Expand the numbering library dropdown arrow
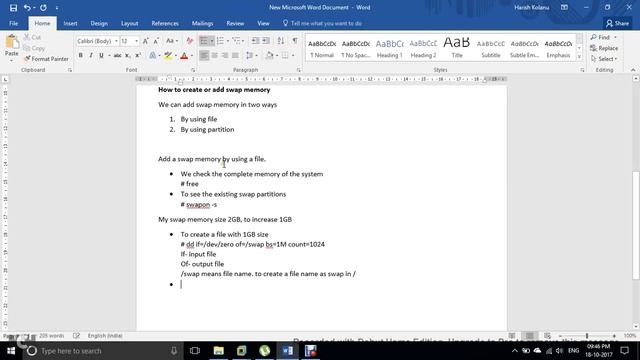The width and height of the screenshot is (640, 360). (x=228, y=41)
